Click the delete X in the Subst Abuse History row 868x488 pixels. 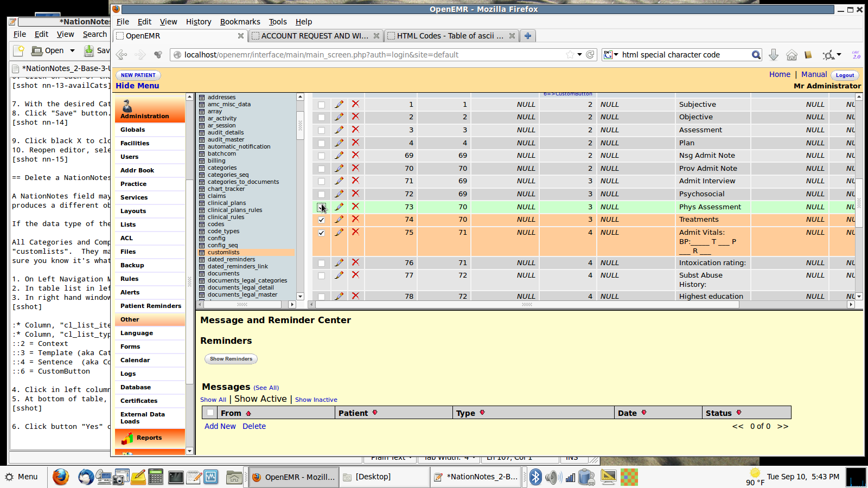pos(355,275)
